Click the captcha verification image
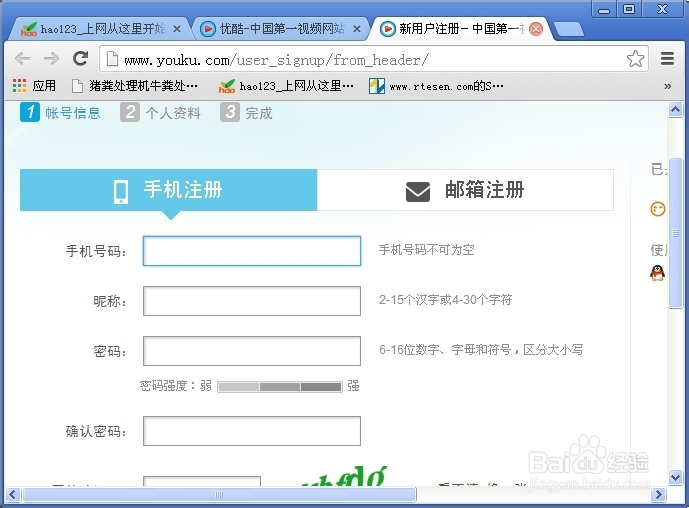The width and height of the screenshot is (689, 508). [x=345, y=476]
